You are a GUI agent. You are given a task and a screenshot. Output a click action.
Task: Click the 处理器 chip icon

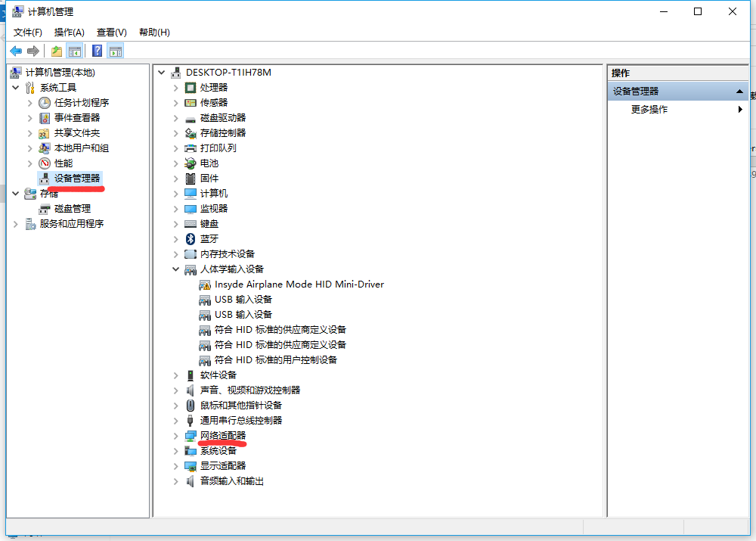point(191,88)
